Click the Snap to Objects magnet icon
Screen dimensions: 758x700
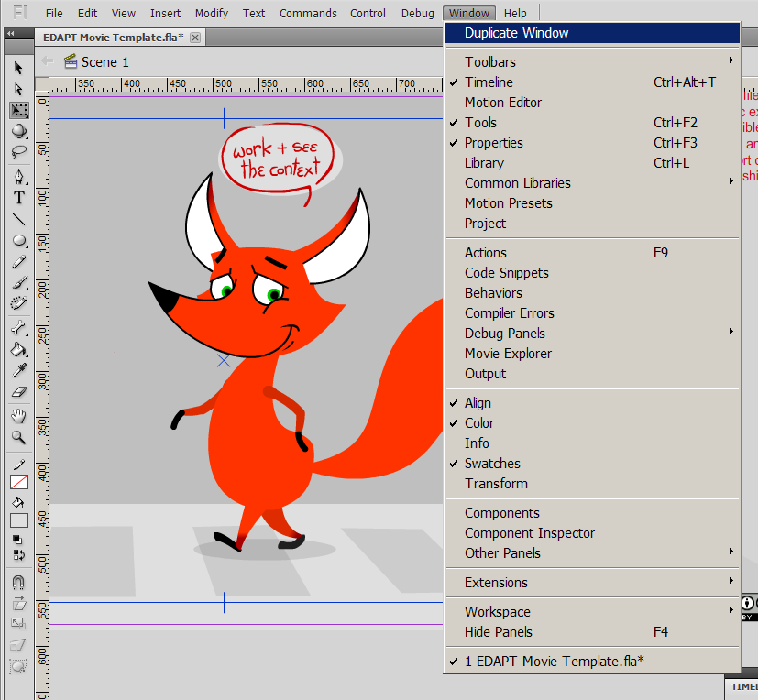coord(18,582)
